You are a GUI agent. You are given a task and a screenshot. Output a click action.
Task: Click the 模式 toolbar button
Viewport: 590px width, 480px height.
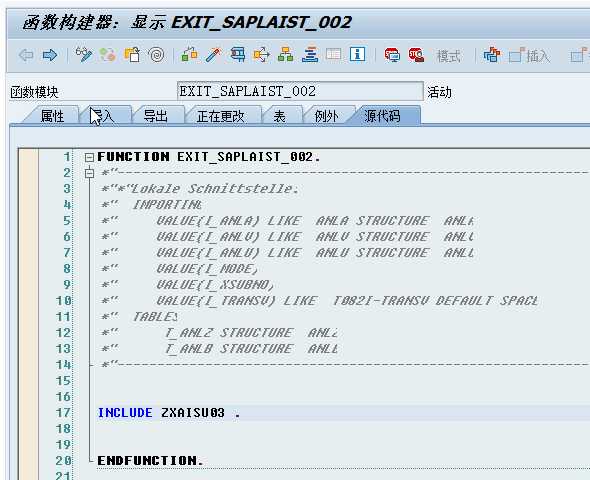pyautogui.click(x=448, y=56)
